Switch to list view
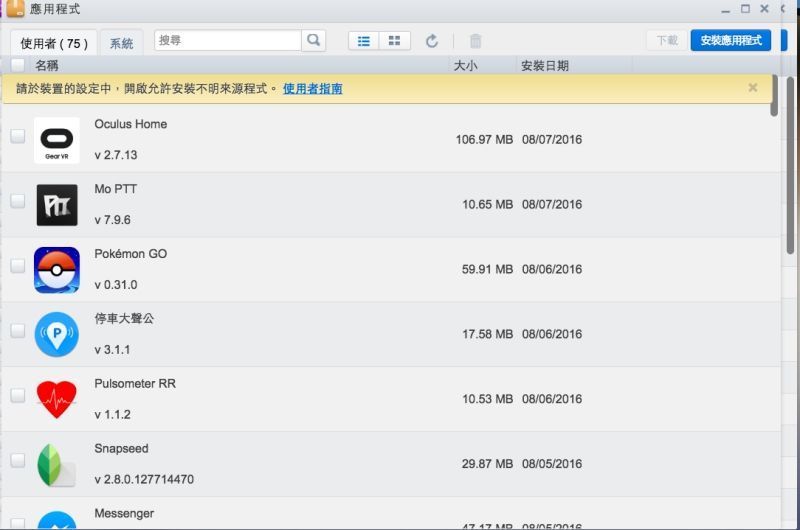The width and height of the screenshot is (800, 530). pos(364,41)
